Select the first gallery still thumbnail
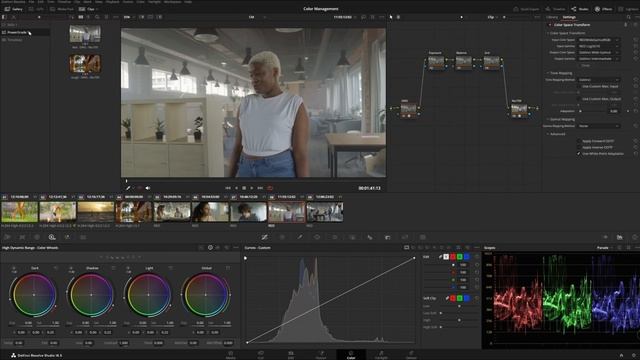Image resolution: width=640 pixels, height=360 pixels. point(85,34)
